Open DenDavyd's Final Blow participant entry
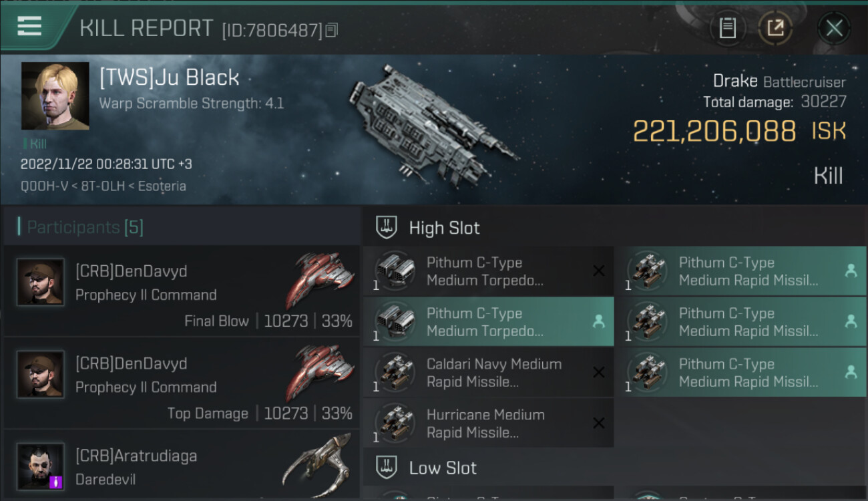The width and height of the screenshot is (868, 501). click(181, 291)
